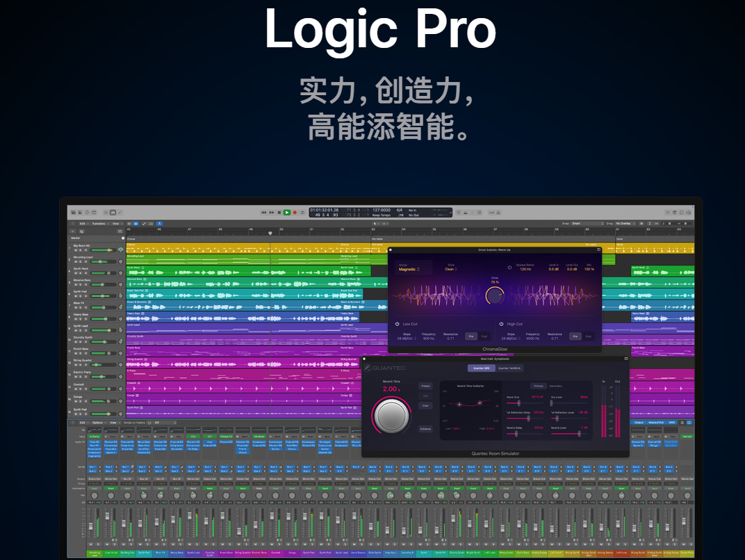745x560 pixels.
Task: Mute the String Quartet track
Action: pyautogui.click(x=76, y=365)
